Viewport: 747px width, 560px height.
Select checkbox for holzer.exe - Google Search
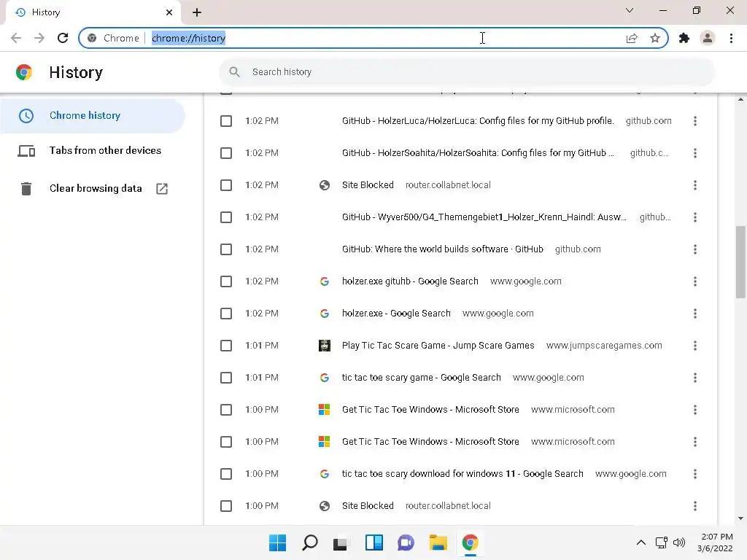[x=226, y=314]
